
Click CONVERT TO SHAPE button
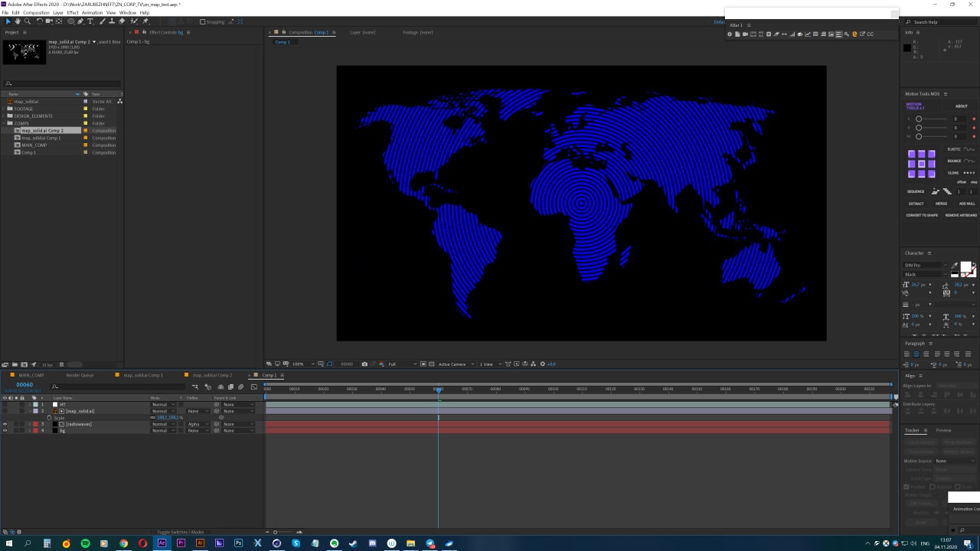(x=922, y=215)
